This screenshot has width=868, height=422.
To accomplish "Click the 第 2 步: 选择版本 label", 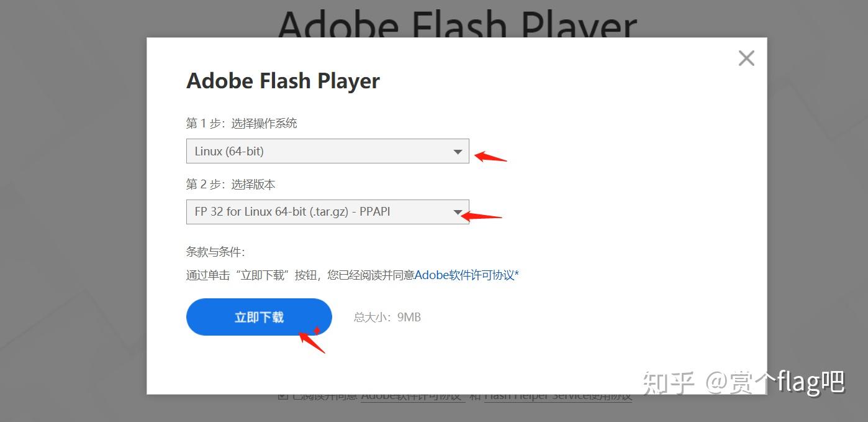I will pos(230,184).
